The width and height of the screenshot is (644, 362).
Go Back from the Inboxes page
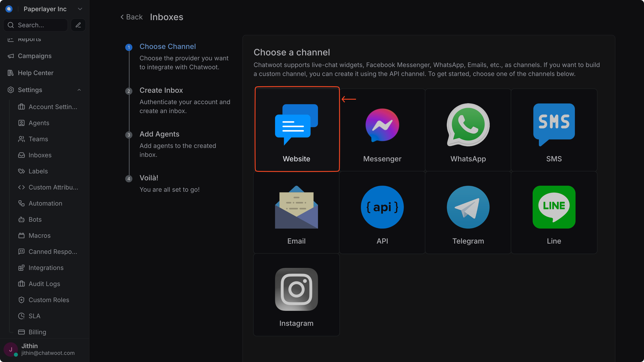pyautogui.click(x=131, y=17)
